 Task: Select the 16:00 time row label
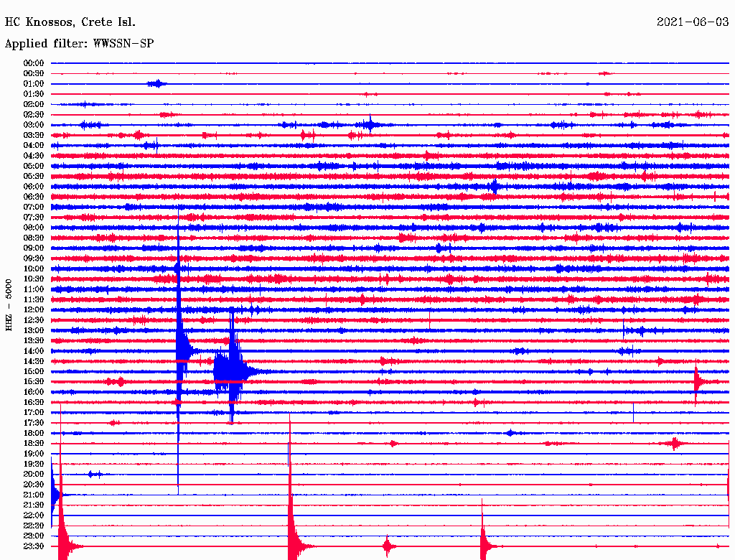click(34, 392)
